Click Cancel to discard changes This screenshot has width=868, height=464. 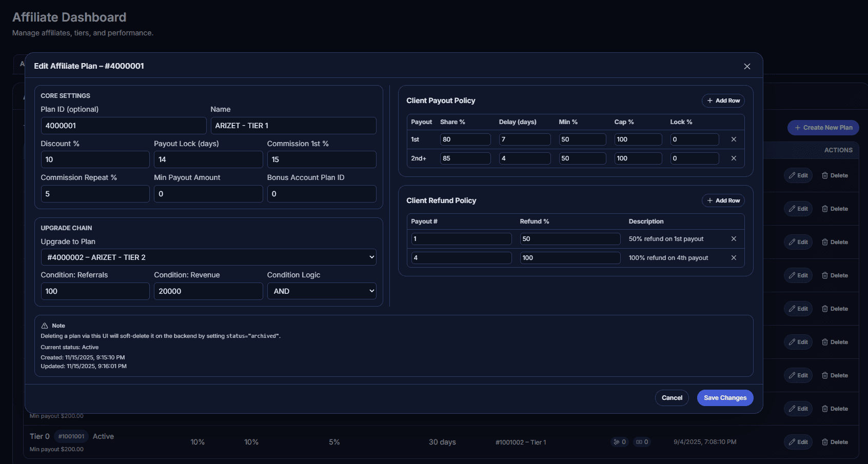click(672, 397)
